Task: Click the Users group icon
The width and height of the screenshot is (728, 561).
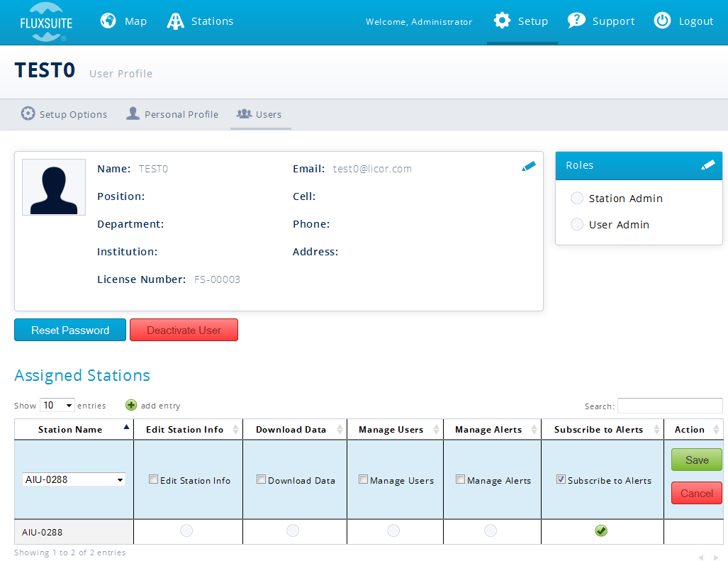Action: coord(245,113)
